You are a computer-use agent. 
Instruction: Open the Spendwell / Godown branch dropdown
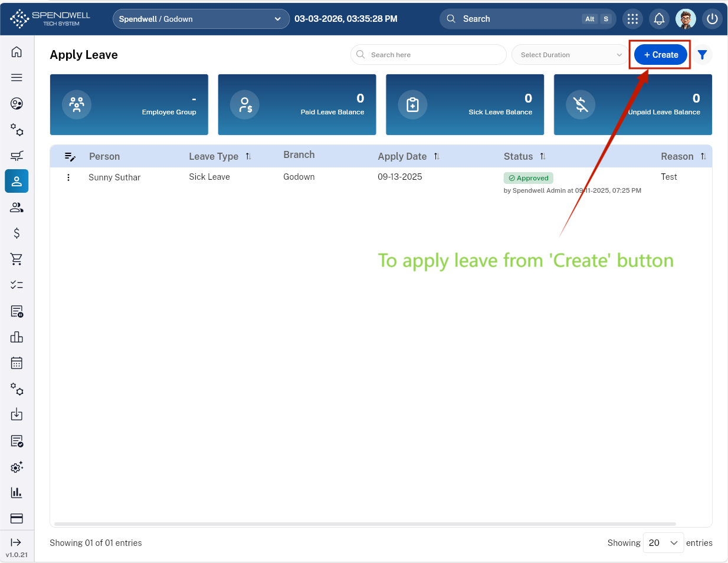point(201,19)
